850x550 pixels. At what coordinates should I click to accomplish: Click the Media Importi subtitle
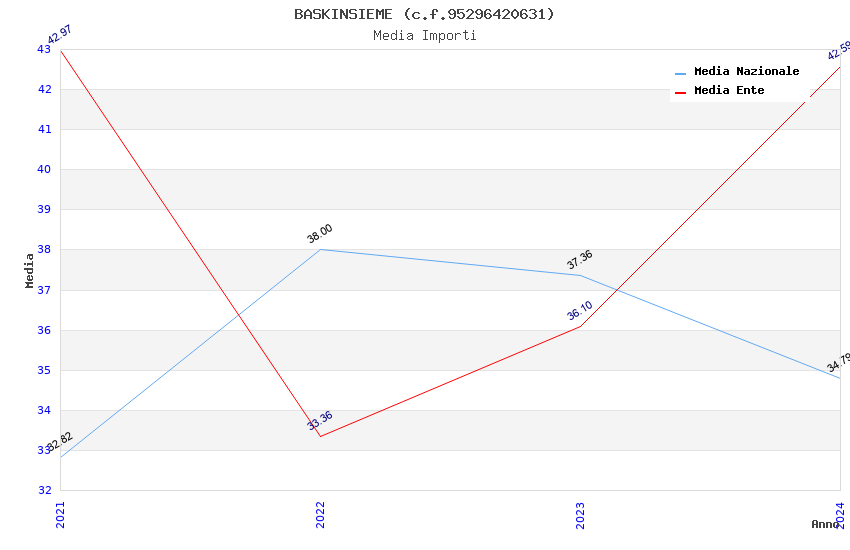click(x=424, y=36)
